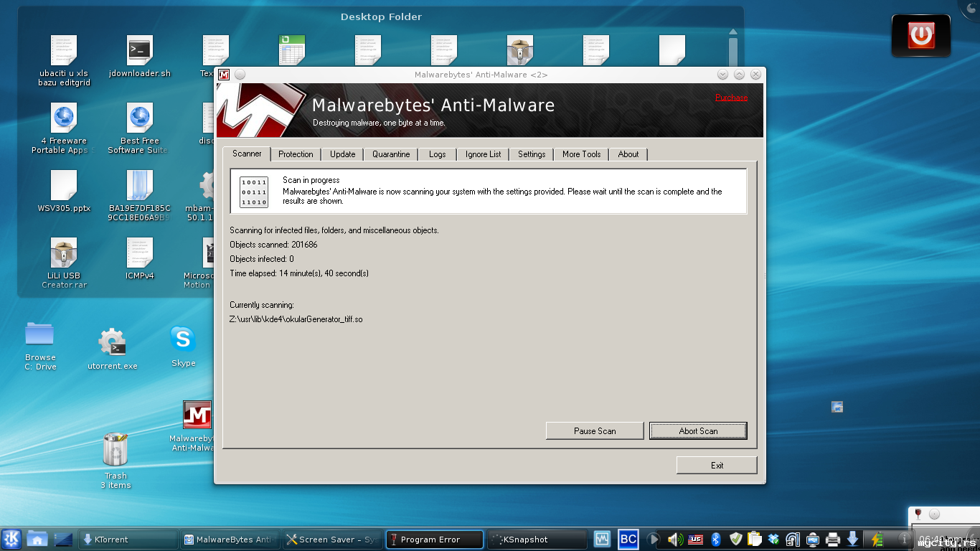Open the system monitor panel icon
Viewport: 980px width, 551px height.
(x=603, y=539)
